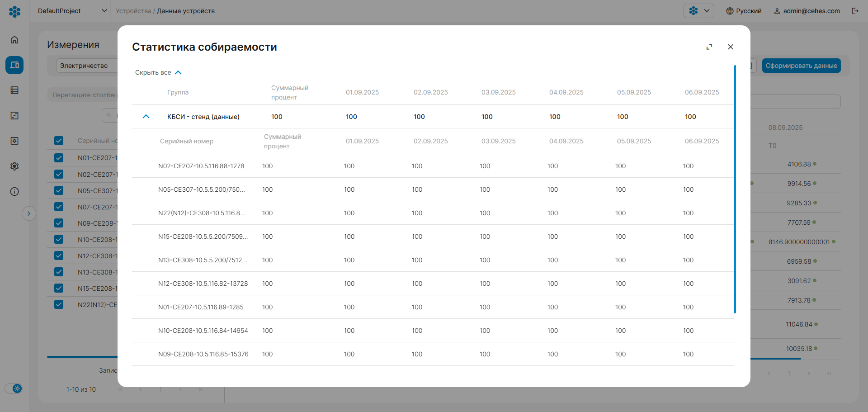Click the Сформировать данные button
The height and width of the screenshot is (412, 868).
coord(801,66)
